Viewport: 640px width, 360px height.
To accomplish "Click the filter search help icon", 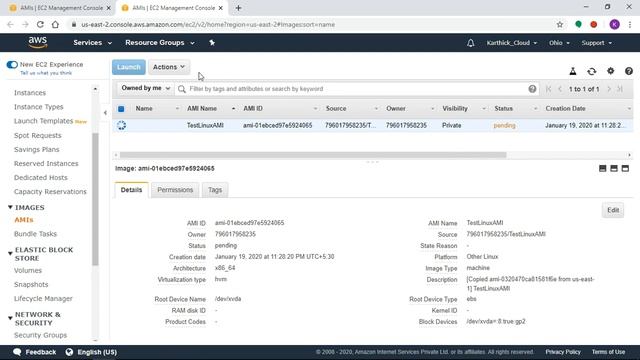I will tap(532, 89).
